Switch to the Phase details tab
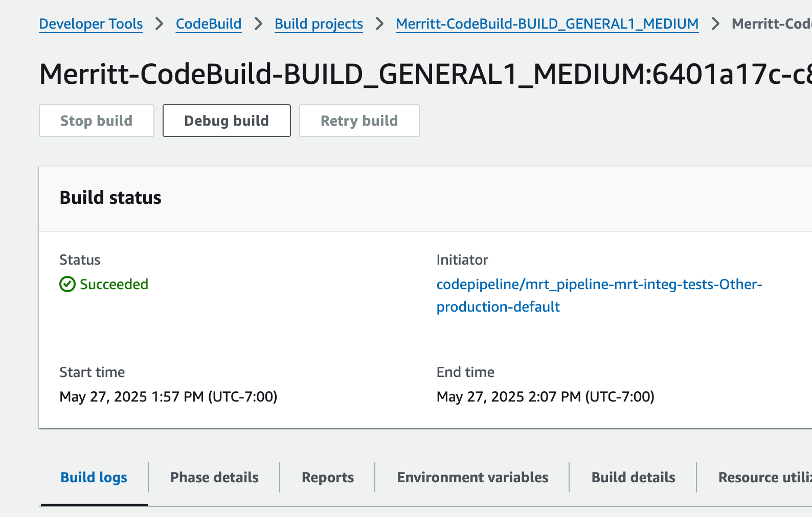812x517 pixels. (214, 477)
